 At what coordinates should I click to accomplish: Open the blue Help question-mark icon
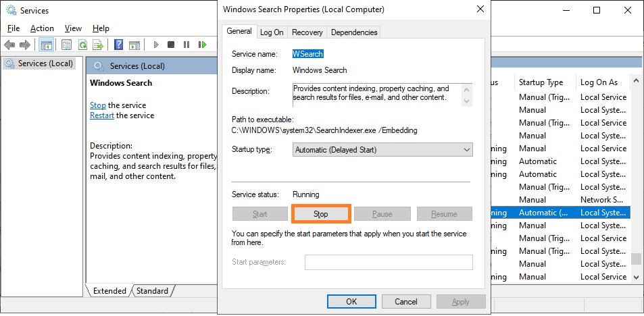point(119,45)
